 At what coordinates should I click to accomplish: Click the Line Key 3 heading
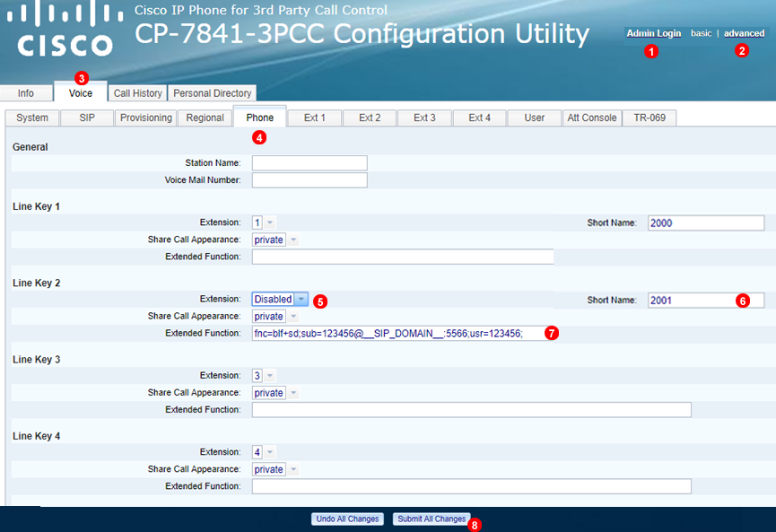[36, 359]
